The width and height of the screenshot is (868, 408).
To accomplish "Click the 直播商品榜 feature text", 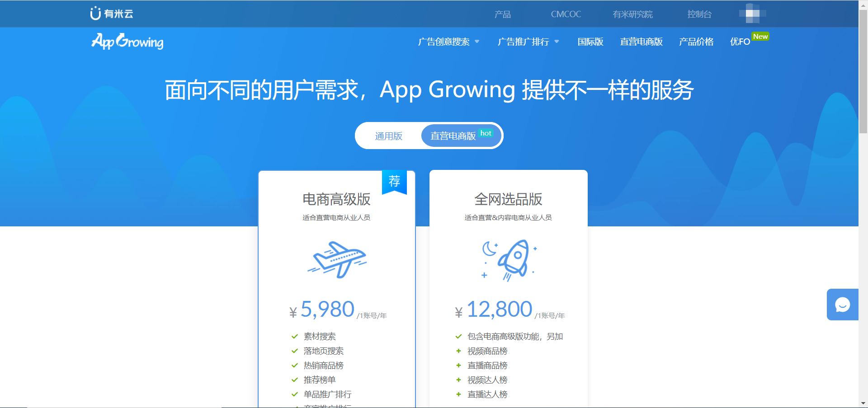I will pyautogui.click(x=487, y=366).
